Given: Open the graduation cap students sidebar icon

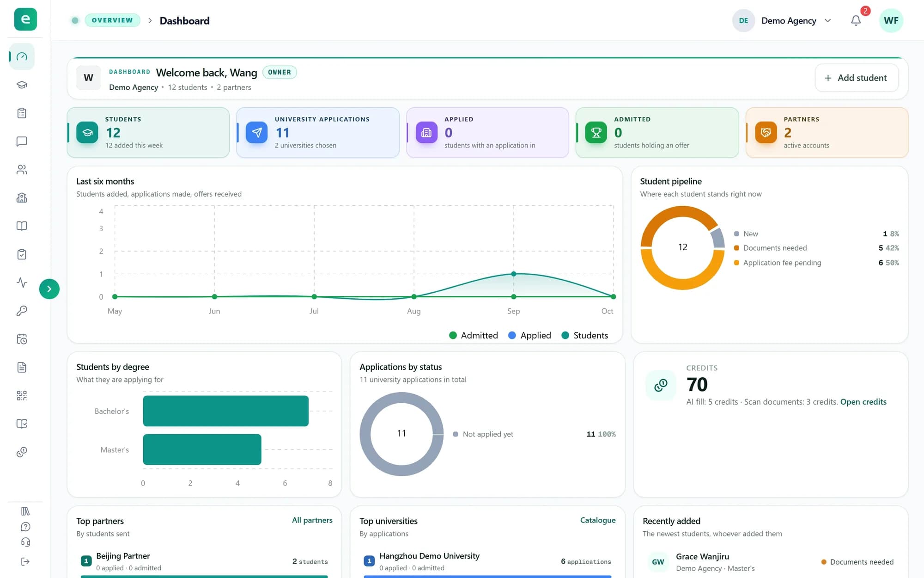Looking at the screenshot, I should click(x=22, y=85).
